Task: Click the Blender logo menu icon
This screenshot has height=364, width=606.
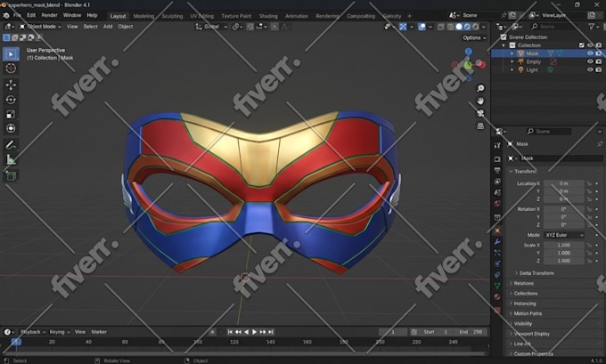Action: (6, 15)
